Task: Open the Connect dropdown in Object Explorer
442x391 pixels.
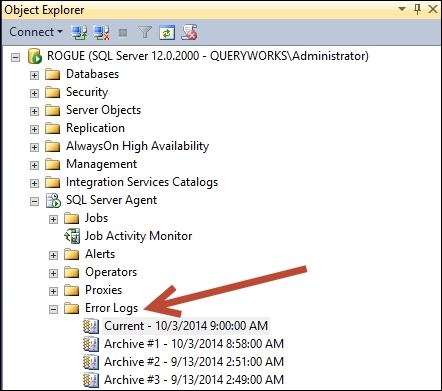Action: click(36, 32)
